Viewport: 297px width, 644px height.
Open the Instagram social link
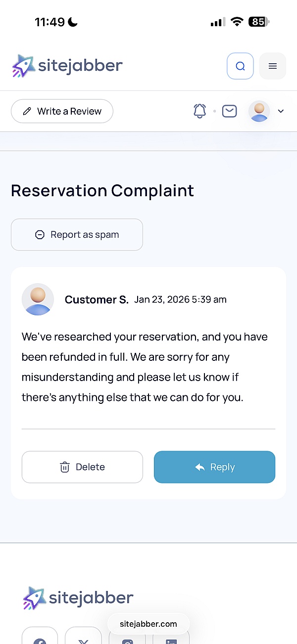(x=127, y=639)
